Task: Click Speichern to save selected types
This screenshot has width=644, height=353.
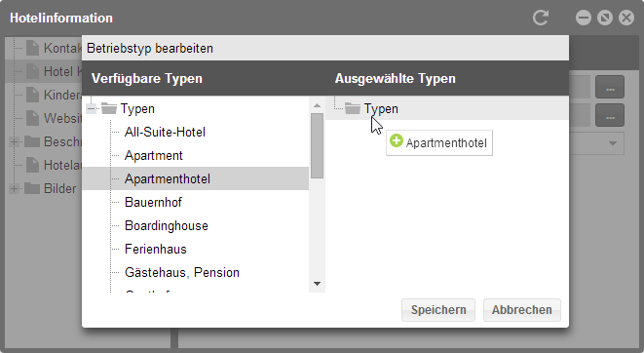Action: [x=438, y=310]
